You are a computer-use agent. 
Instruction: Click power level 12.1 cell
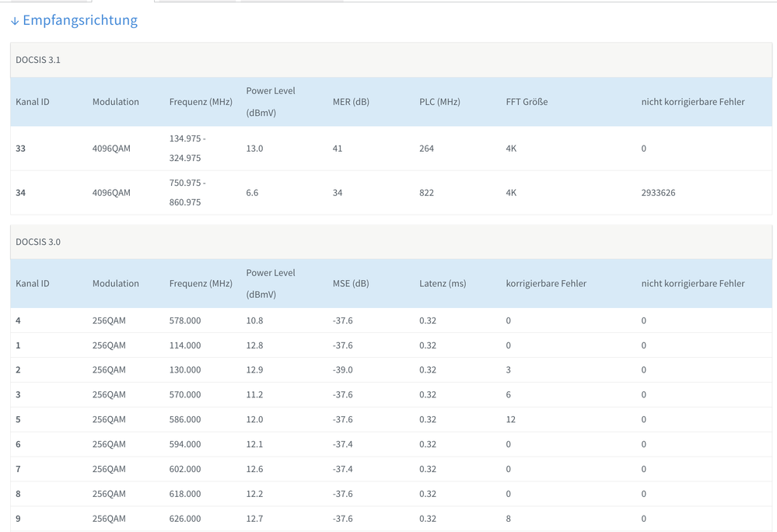coord(254,444)
